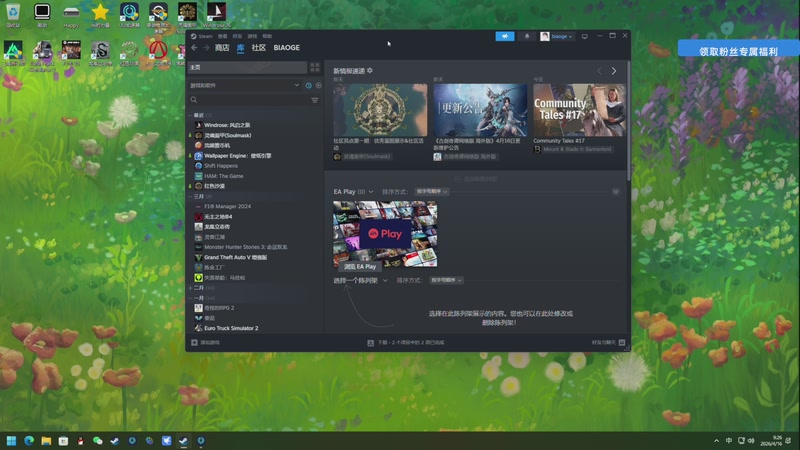Expand the games and software filter dropdown

pos(245,85)
